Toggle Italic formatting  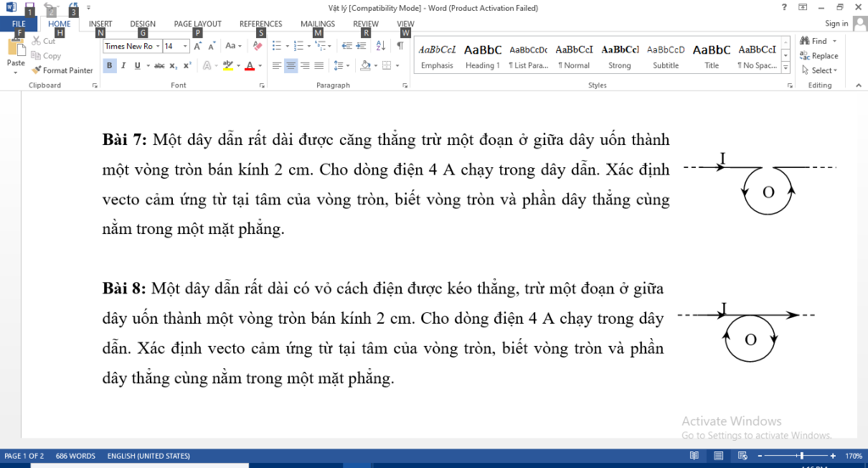(x=124, y=65)
